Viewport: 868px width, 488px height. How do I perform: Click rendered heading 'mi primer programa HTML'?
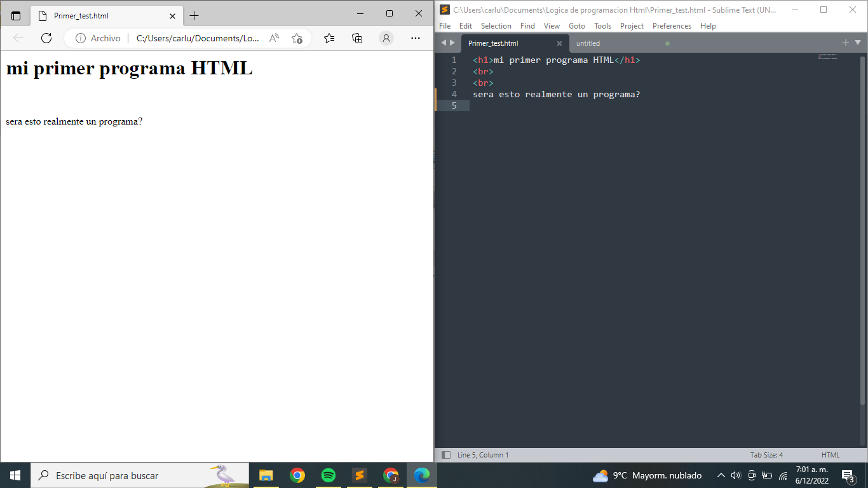click(x=129, y=68)
